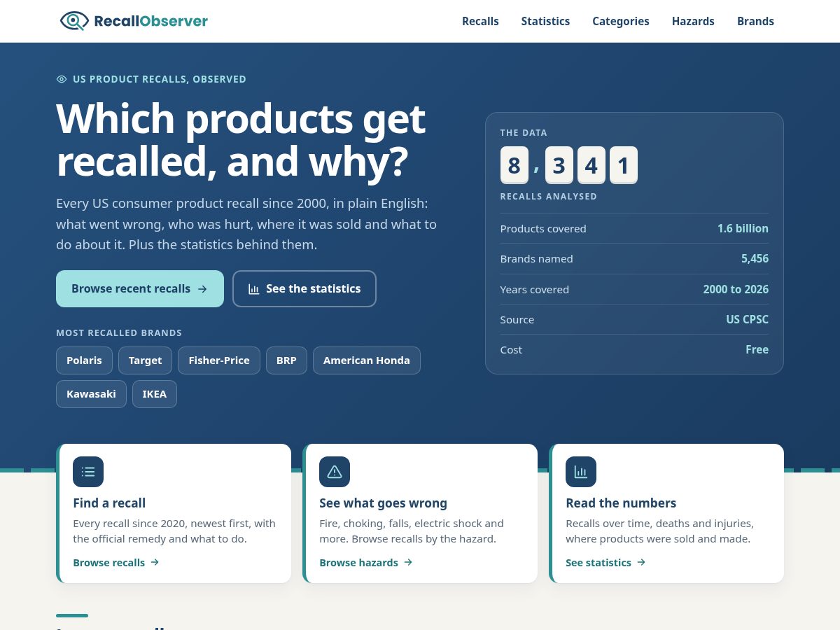This screenshot has height=630, width=840.
Task: Select the Polaris brand chip
Action: tap(84, 360)
